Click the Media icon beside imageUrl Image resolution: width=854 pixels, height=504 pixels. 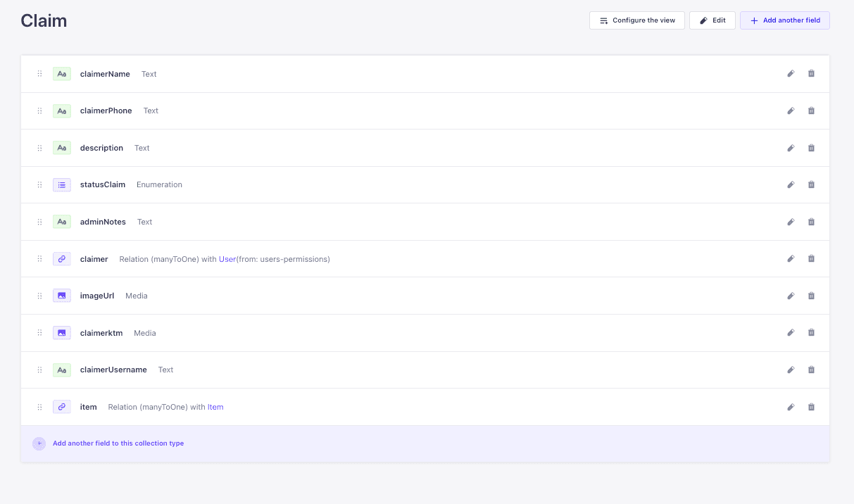click(x=61, y=296)
